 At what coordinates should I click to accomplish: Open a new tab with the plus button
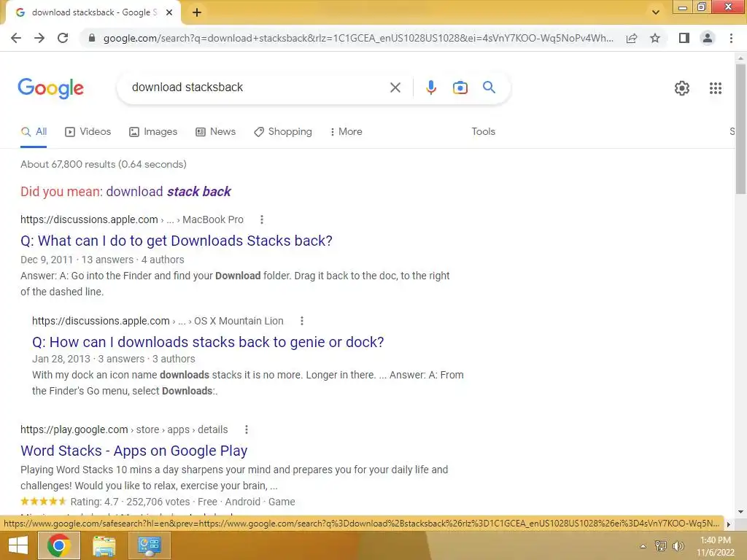[x=197, y=12]
